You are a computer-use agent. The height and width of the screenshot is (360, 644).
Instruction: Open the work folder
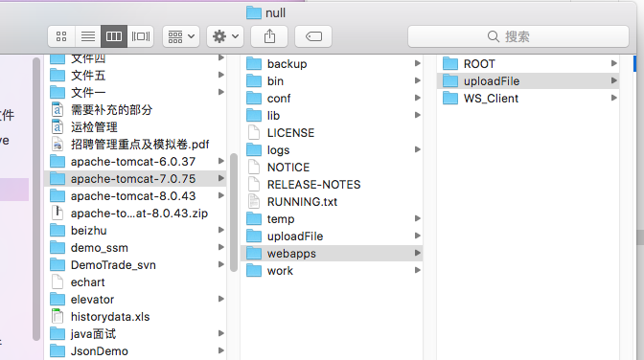[332, 271]
